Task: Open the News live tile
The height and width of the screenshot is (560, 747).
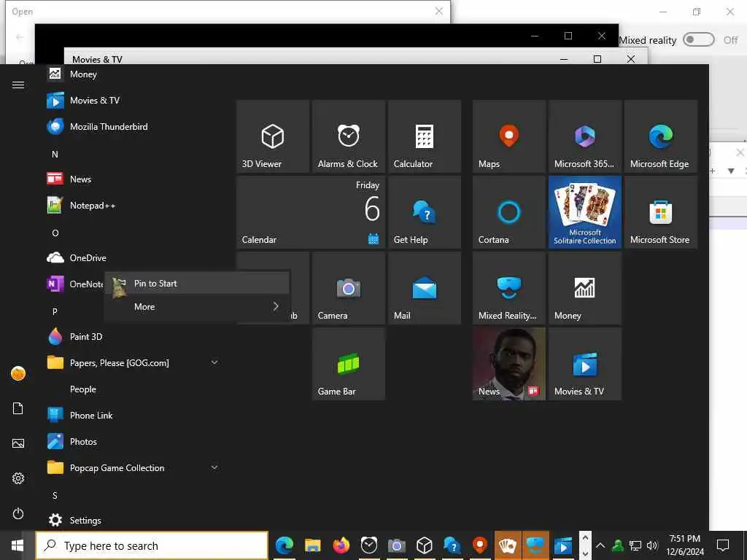Action: click(x=508, y=364)
